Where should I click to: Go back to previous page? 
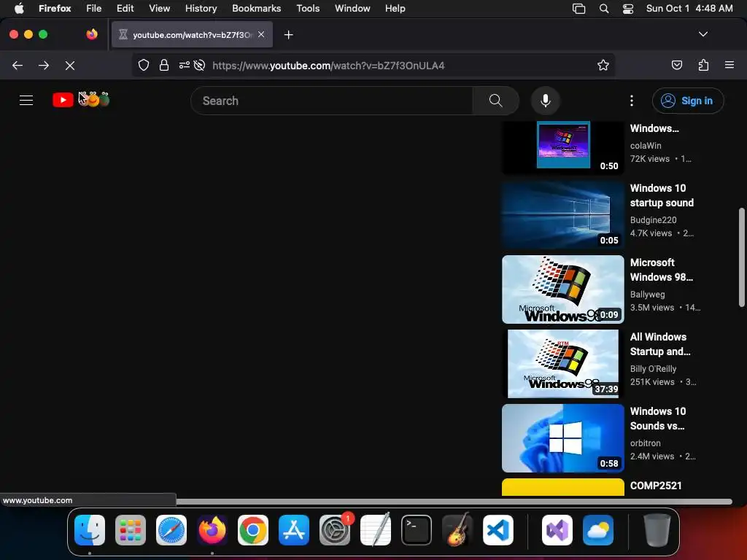[18, 65]
